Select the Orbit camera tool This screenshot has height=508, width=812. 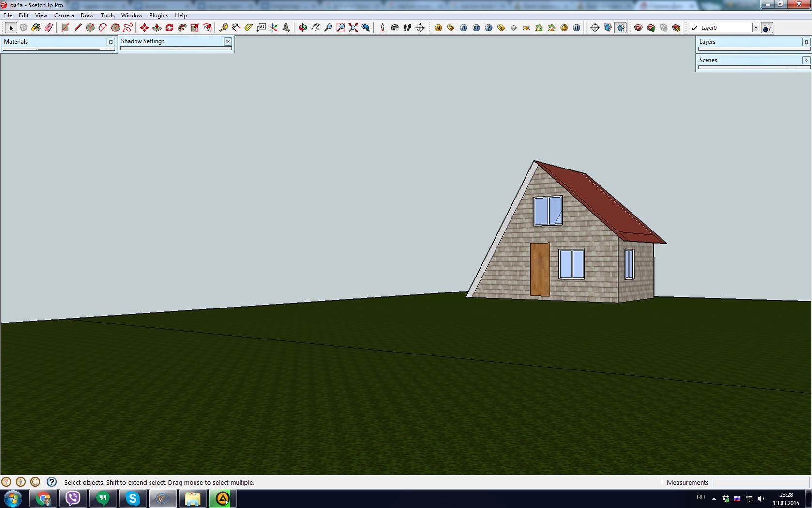tap(302, 28)
